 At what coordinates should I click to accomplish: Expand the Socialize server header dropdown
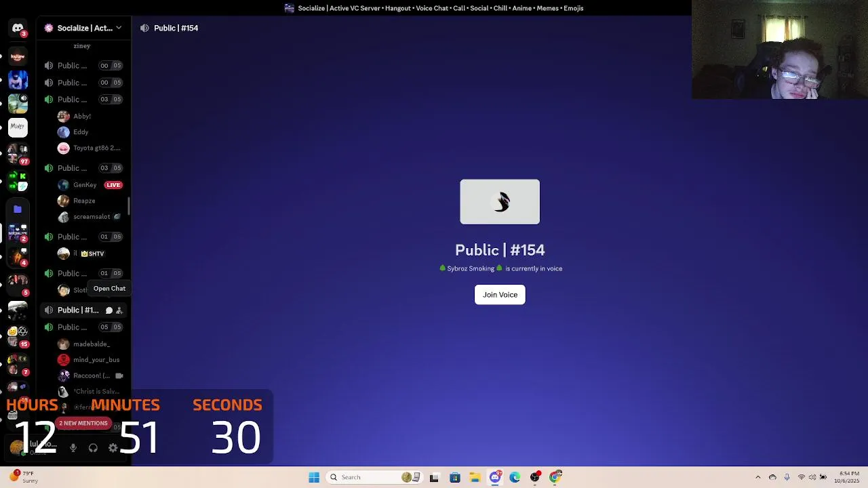[83, 28]
